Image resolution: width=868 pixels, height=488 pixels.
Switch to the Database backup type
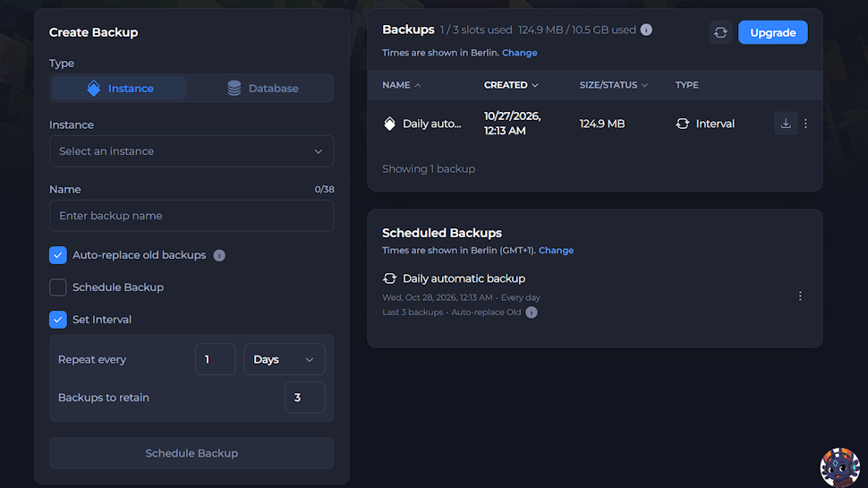(262, 88)
